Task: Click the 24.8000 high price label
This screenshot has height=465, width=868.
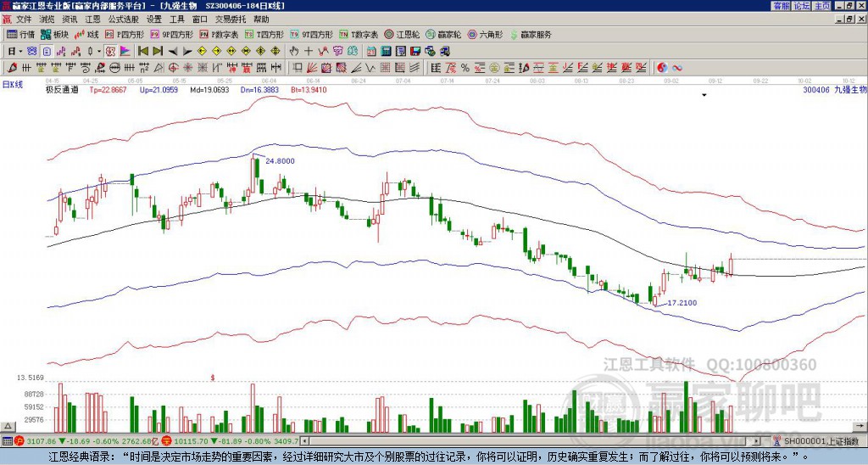Action: click(x=280, y=160)
